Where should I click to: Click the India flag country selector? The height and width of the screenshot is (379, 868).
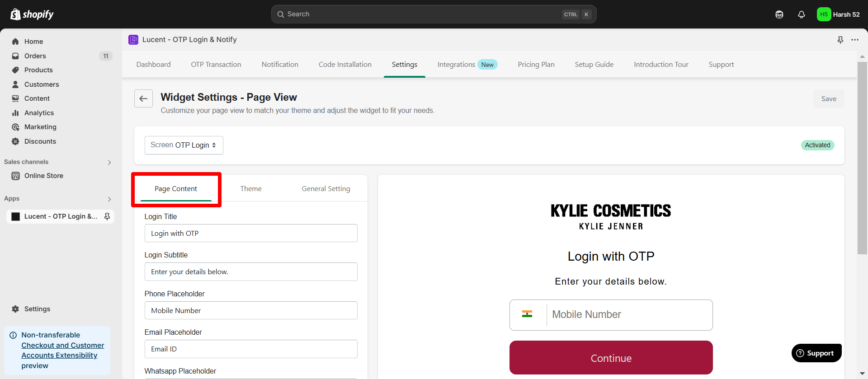(527, 314)
